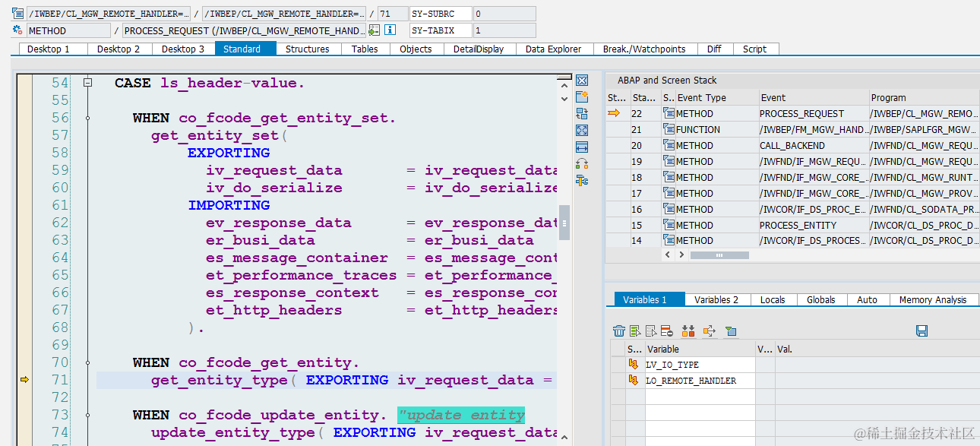Click the Event Type column header

tap(716, 97)
